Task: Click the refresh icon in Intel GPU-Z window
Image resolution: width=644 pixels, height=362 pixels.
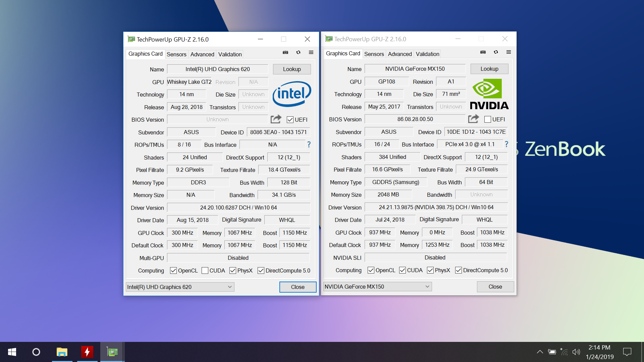Action: (298, 52)
